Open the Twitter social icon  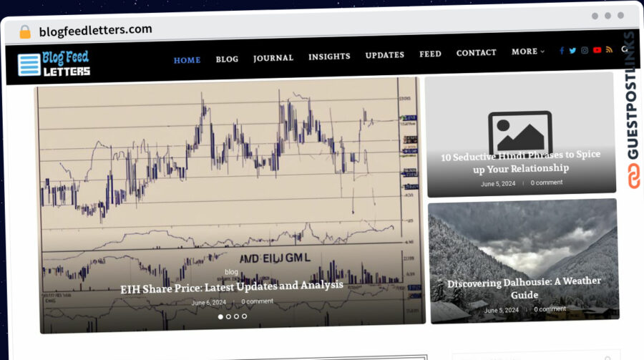pyautogui.click(x=572, y=51)
